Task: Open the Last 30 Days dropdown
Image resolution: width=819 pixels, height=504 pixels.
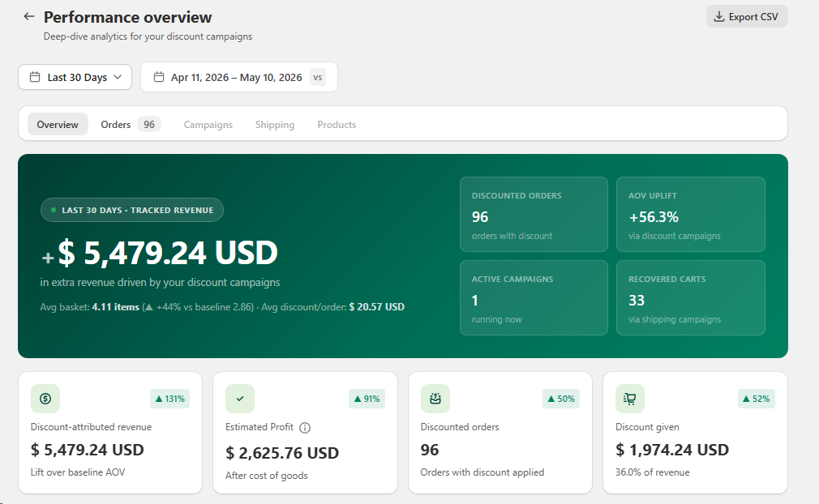Action: 75,77
